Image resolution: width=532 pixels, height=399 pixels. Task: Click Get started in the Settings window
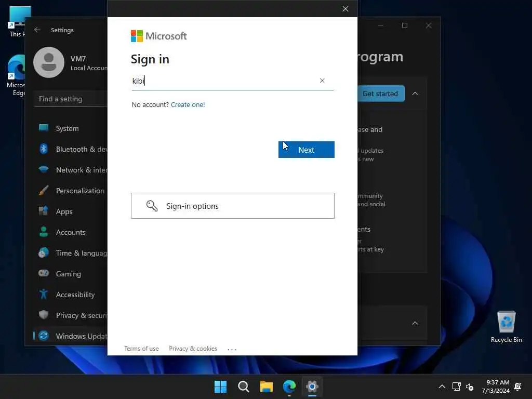(381, 94)
